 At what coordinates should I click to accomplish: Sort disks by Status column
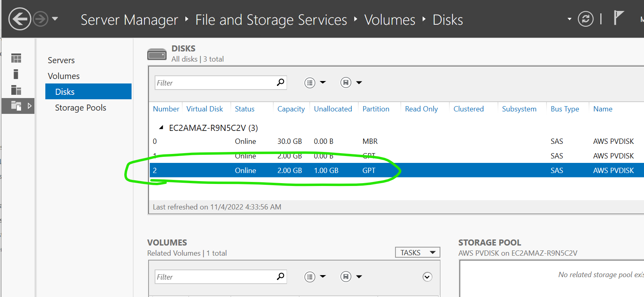(245, 109)
